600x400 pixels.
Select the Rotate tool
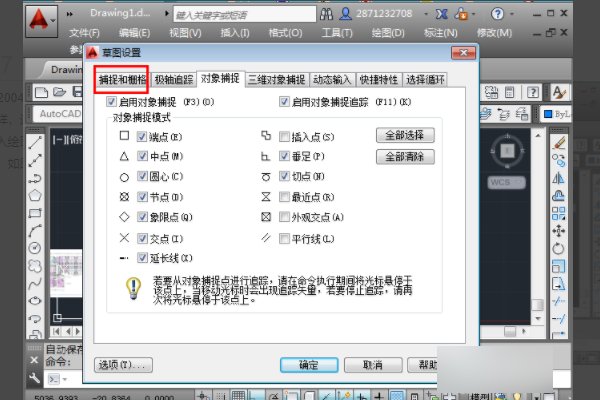pyautogui.click(x=559, y=248)
